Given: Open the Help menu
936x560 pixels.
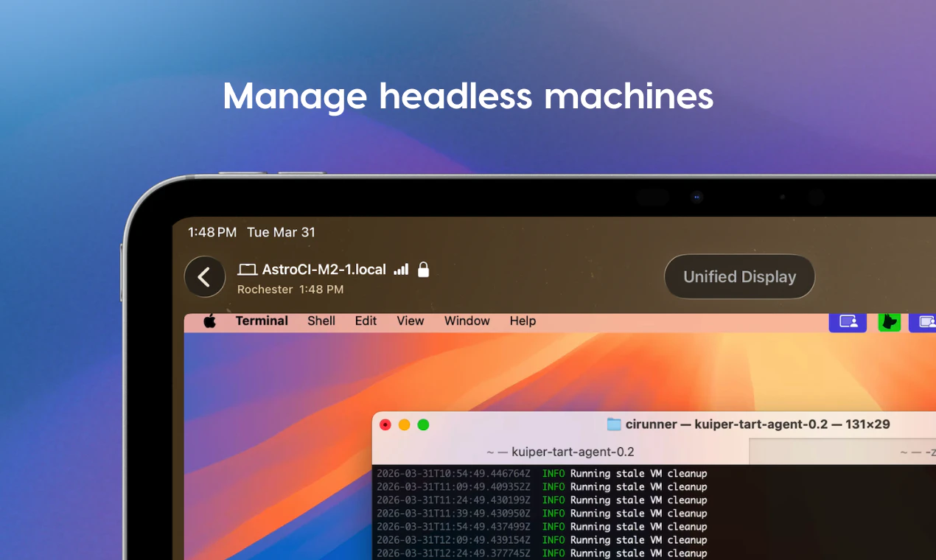Looking at the screenshot, I should [523, 321].
